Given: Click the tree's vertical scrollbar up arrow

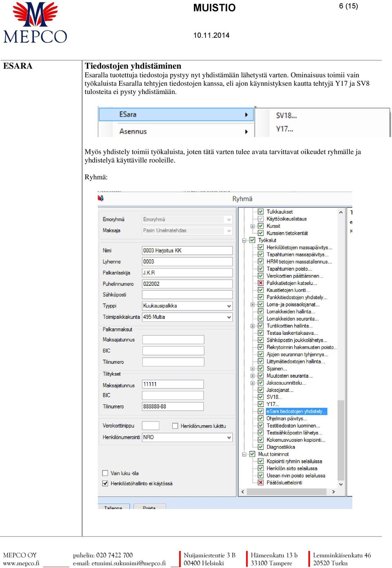Looking at the screenshot, I should click(x=341, y=212).
